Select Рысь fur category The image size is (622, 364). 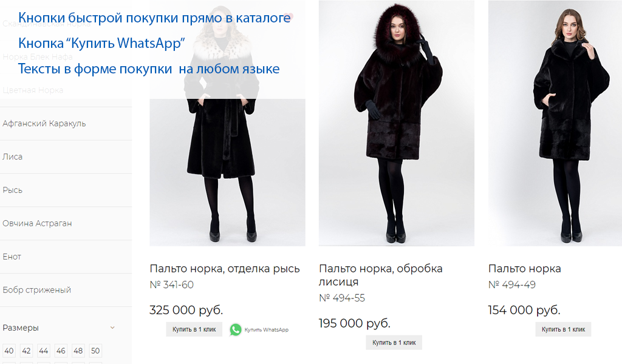(12, 190)
